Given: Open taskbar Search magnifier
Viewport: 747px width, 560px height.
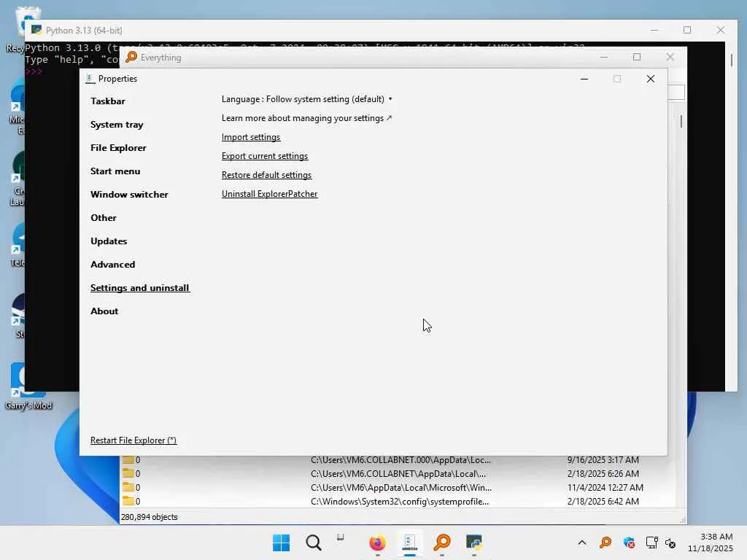Looking at the screenshot, I should tap(313, 542).
